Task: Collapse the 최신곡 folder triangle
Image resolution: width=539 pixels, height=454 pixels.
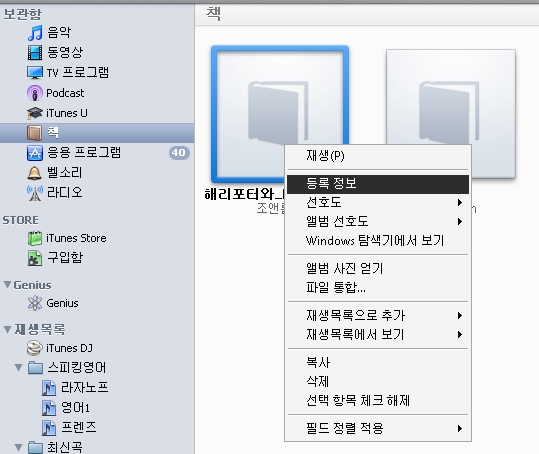Action: pos(19,447)
